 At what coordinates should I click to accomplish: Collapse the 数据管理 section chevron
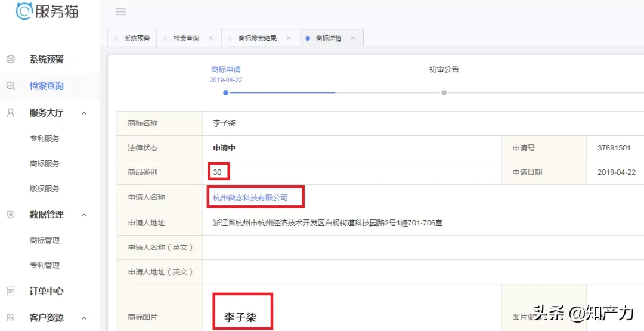pyautogui.click(x=84, y=215)
